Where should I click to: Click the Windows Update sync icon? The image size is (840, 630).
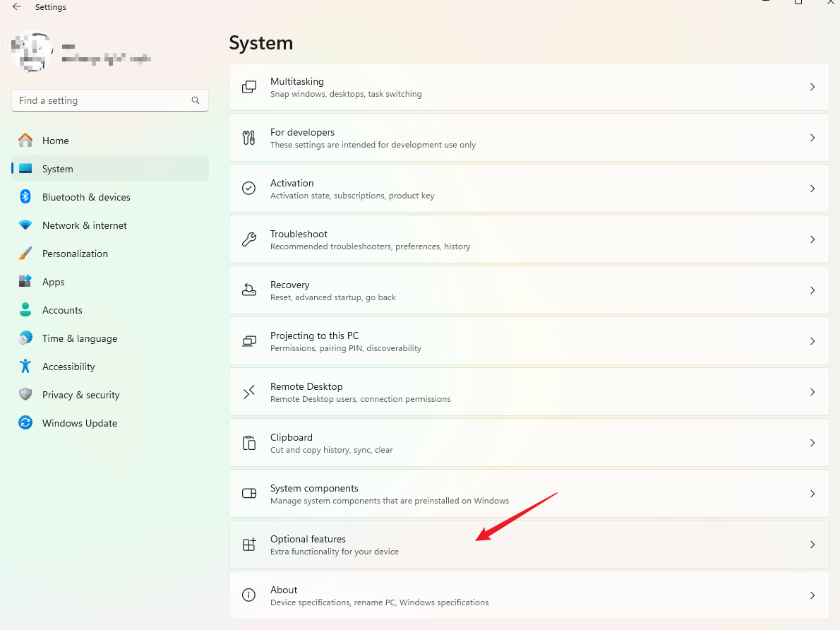25,422
